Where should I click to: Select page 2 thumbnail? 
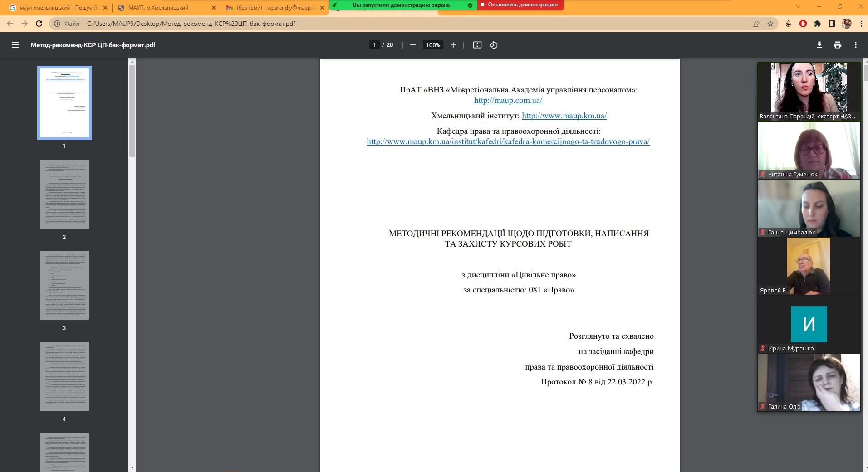point(64,194)
